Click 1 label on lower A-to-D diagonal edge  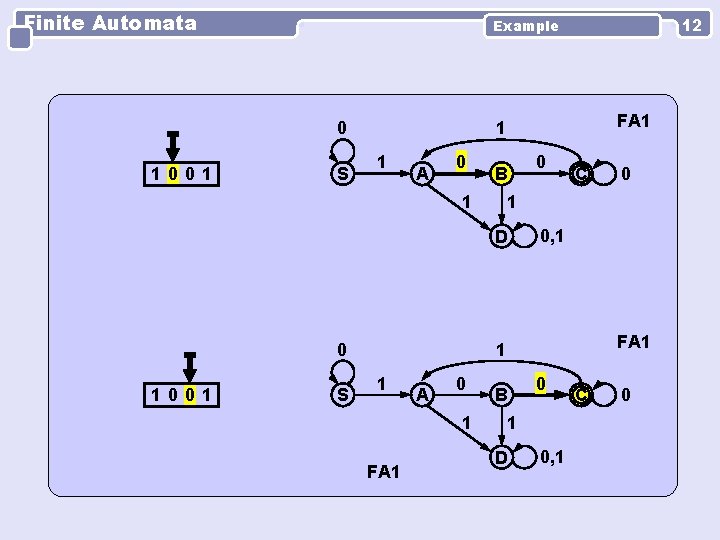click(x=467, y=423)
